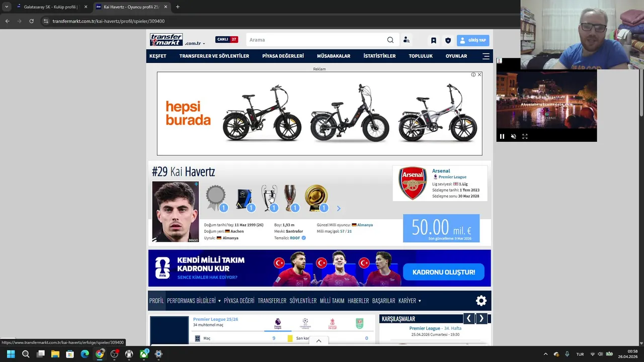Select the Champions League competition icon
Image resolution: width=644 pixels, height=362 pixels.
305,323
